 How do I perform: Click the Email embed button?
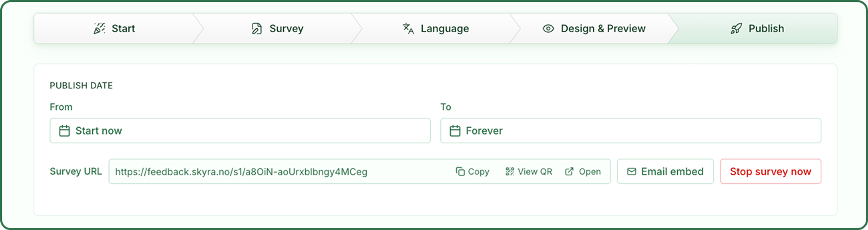point(665,171)
